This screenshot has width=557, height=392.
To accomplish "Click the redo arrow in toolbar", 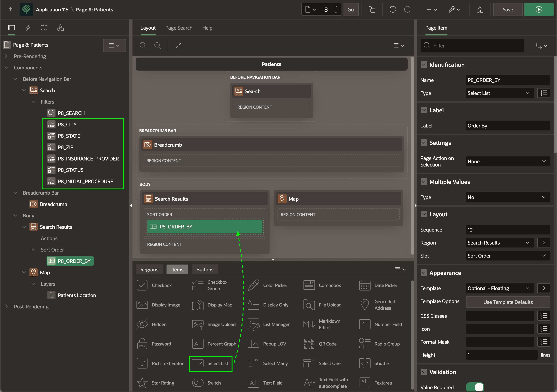I will [407, 9].
